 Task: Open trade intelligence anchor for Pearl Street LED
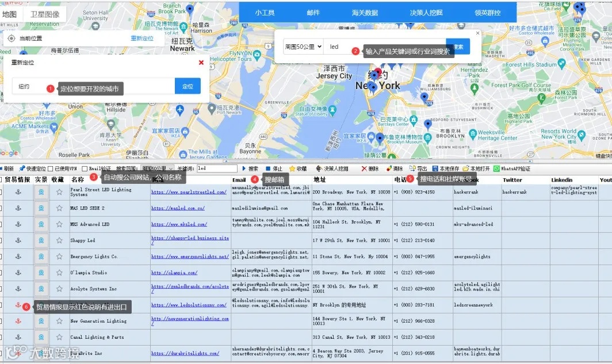point(18,192)
